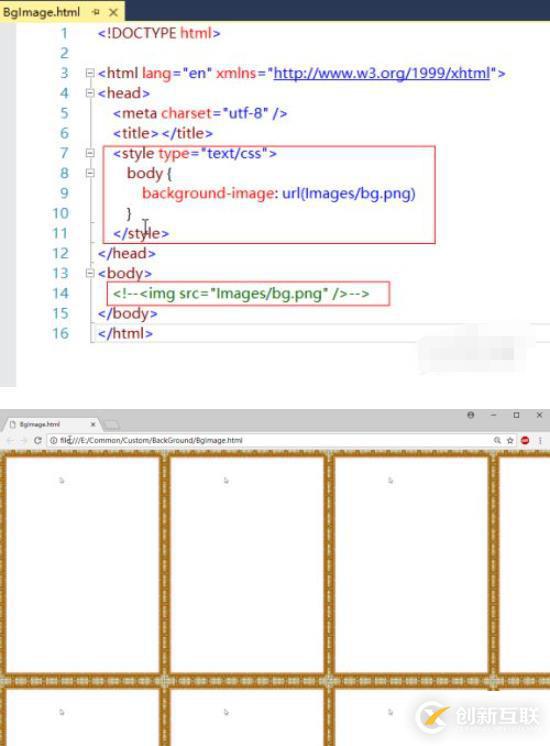Collapse the body CSS rule on line 8

coord(90,173)
